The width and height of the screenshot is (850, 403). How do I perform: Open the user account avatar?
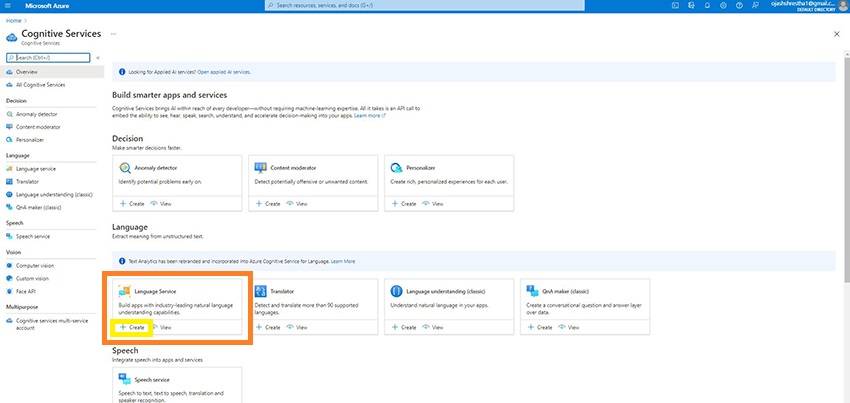pos(843,5)
